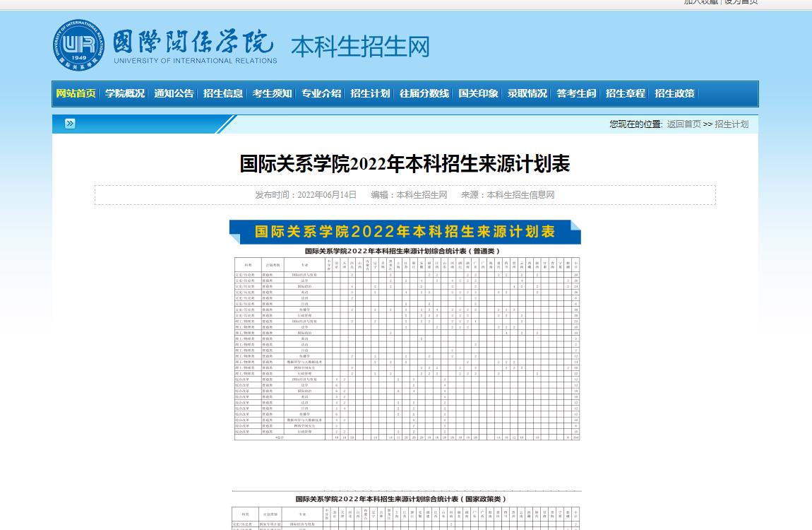
Task: Open 招生信息 in navigation bar
Action: coord(222,94)
